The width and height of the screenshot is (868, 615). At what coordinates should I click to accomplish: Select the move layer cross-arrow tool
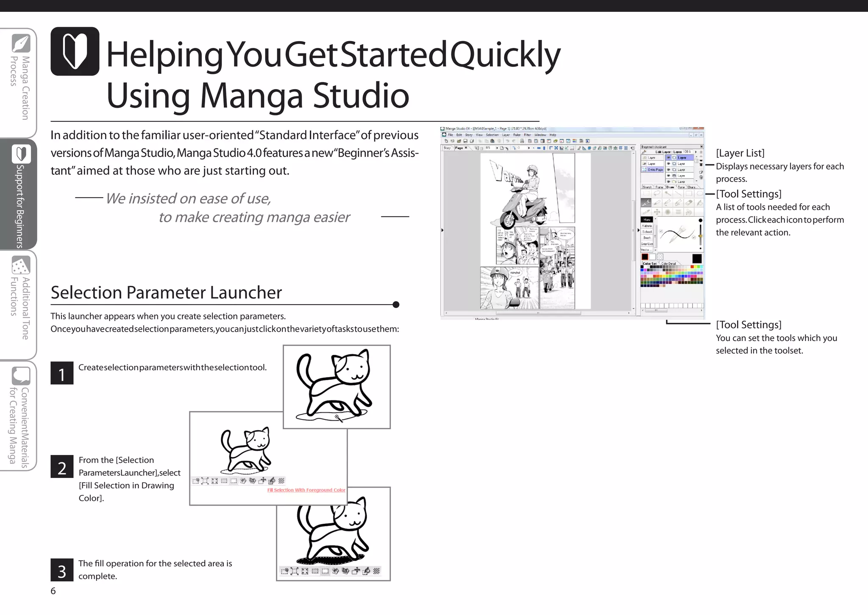pos(657,212)
